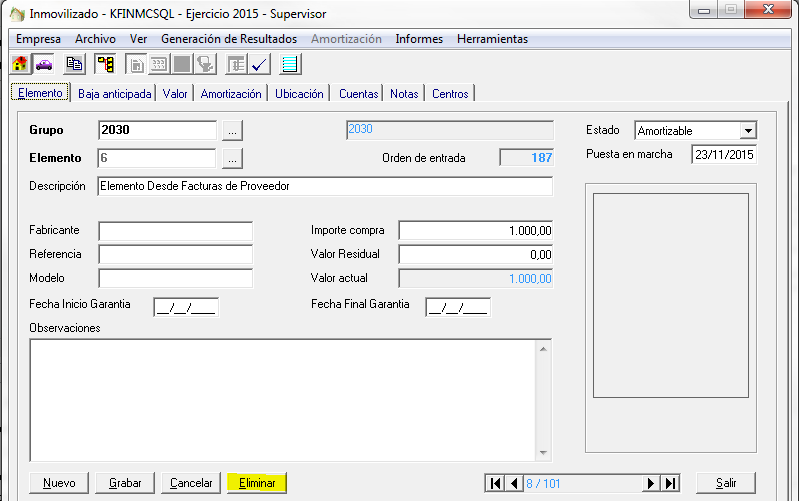Click the yellow tree-structure toolbar icon
The width and height of the screenshot is (799, 501).
click(x=104, y=65)
